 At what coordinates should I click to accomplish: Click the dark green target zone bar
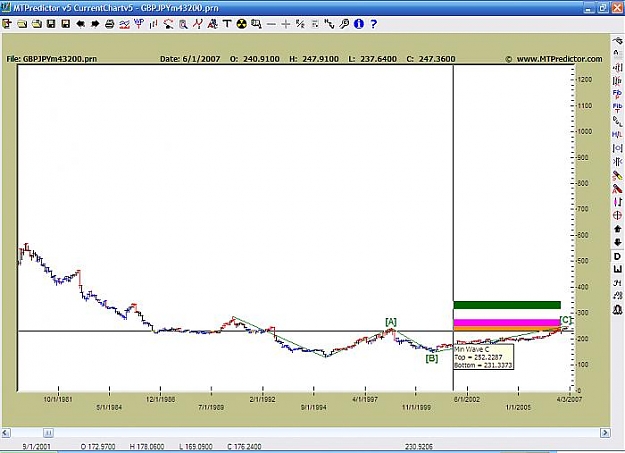pos(507,305)
